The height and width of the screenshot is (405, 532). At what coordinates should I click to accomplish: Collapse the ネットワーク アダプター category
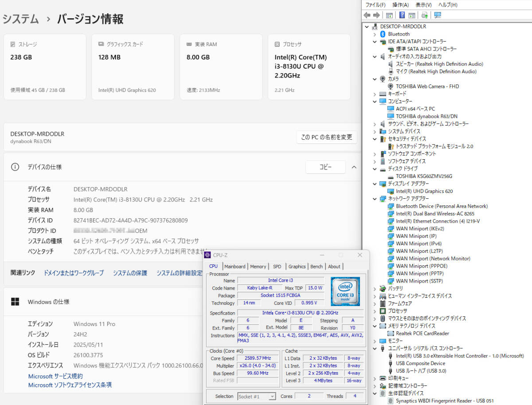pos(375,199)
